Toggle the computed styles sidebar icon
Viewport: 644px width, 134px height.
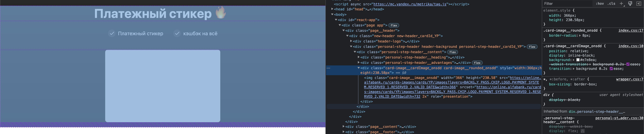coord(639,3)
